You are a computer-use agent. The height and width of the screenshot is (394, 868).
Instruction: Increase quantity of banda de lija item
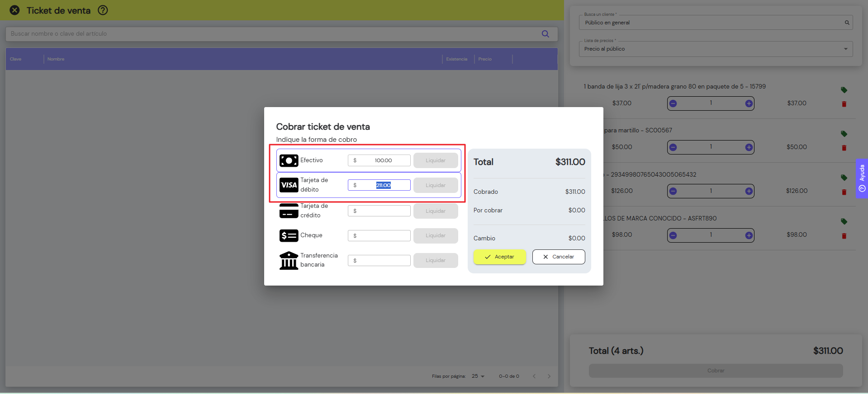[x=749, y=103]
